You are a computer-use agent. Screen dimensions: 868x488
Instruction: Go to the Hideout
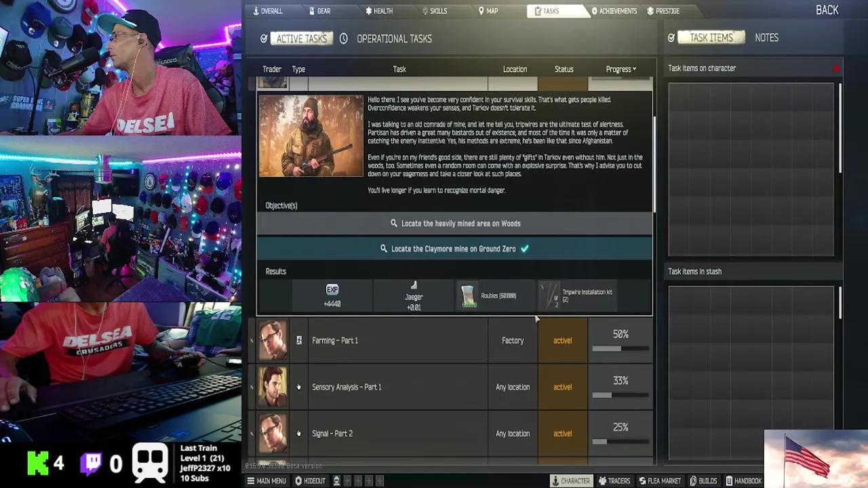310,481
